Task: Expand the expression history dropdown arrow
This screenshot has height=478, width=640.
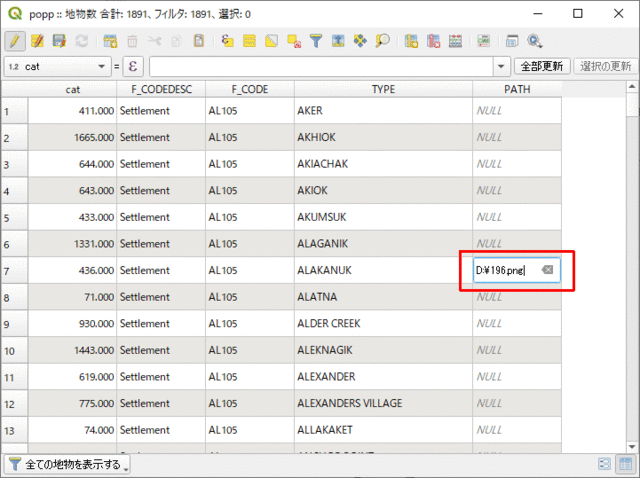Action: pos(501,67)
